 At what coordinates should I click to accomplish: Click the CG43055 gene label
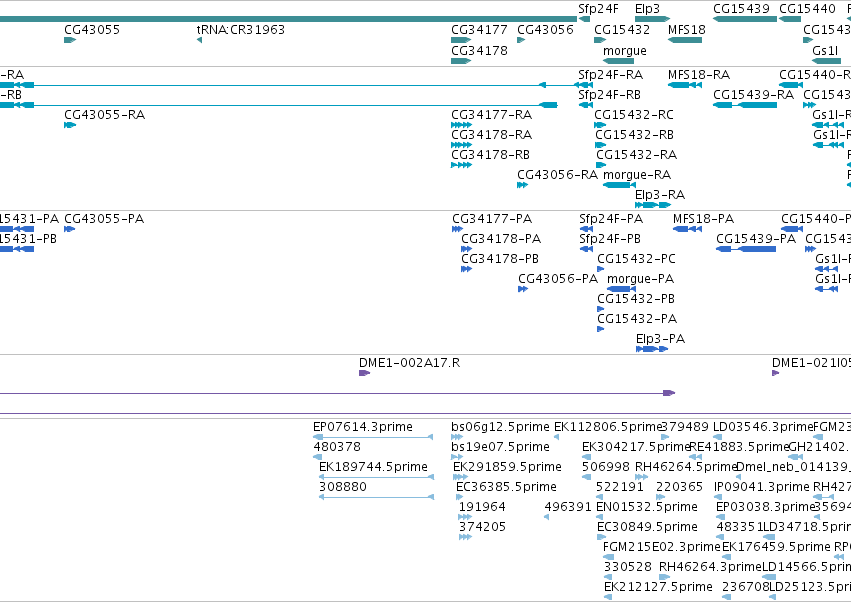coord(92,29)
